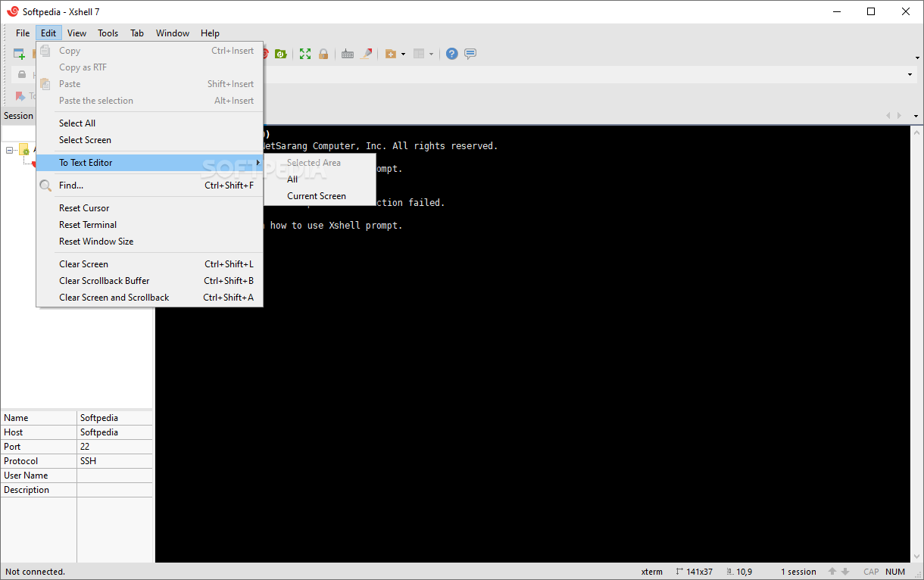Choose Clear Screen and Scrollback
924x580 pixels.
point(149,298)
